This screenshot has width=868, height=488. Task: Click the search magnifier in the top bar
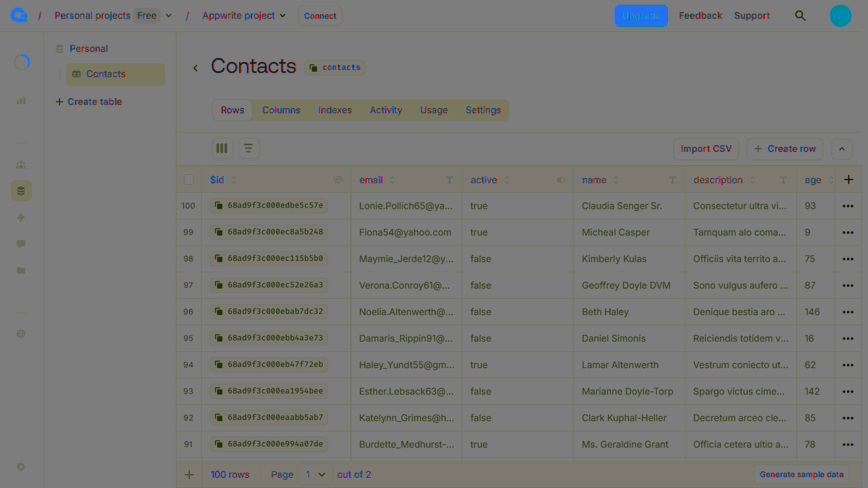800,15
